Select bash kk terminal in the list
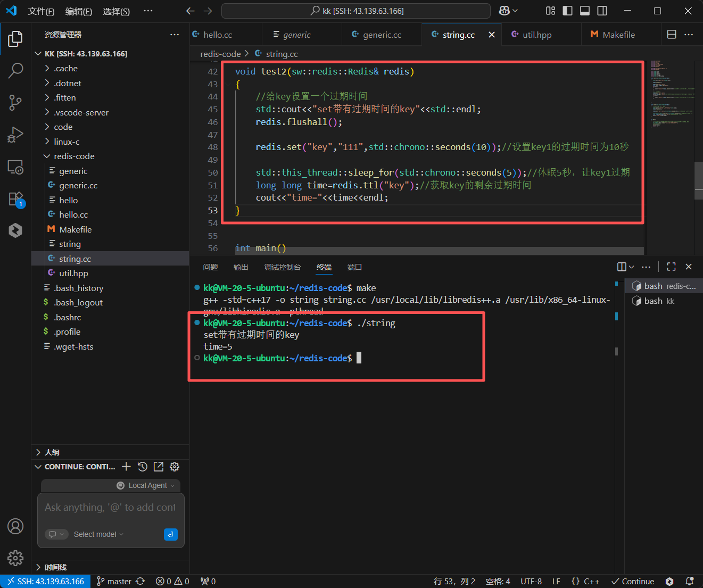The width and height of the screenshot is (703, 588). click(x=663, y=301)
